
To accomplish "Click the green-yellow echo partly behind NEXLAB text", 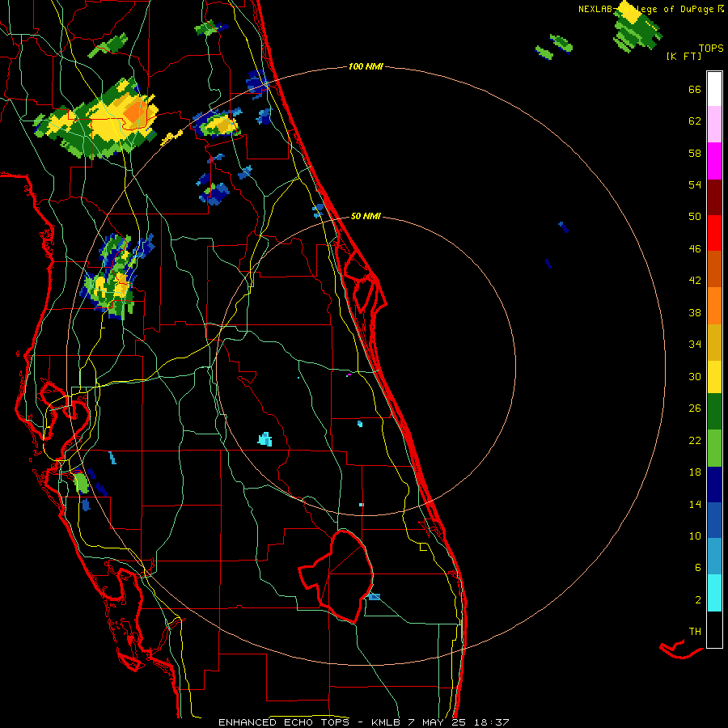I will [x=638, y=28].
